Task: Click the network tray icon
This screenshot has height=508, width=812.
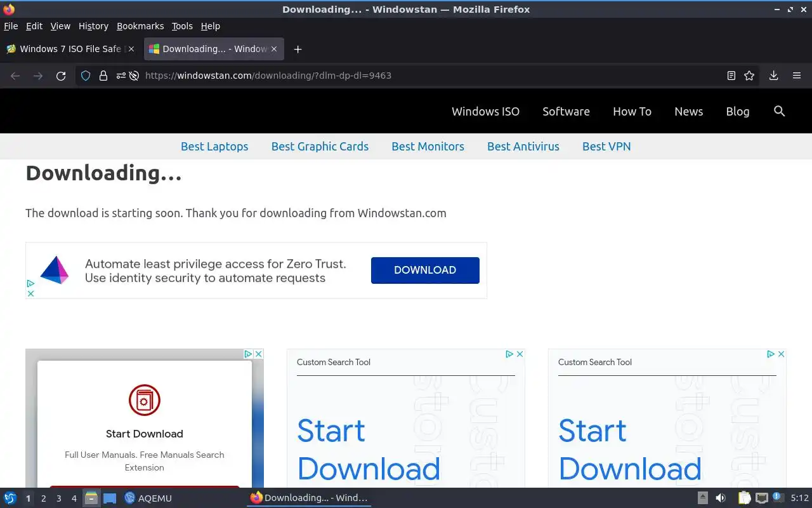Action: [761, 498]
